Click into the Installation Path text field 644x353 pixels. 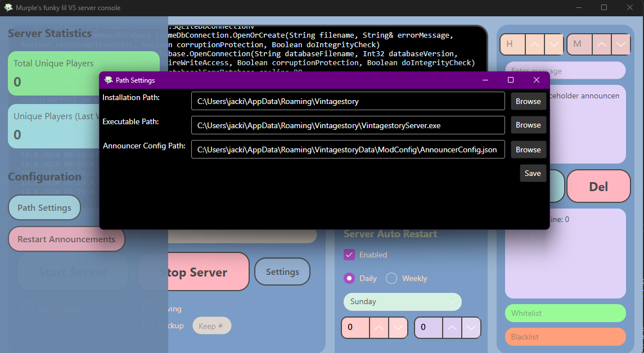[348, 101]
